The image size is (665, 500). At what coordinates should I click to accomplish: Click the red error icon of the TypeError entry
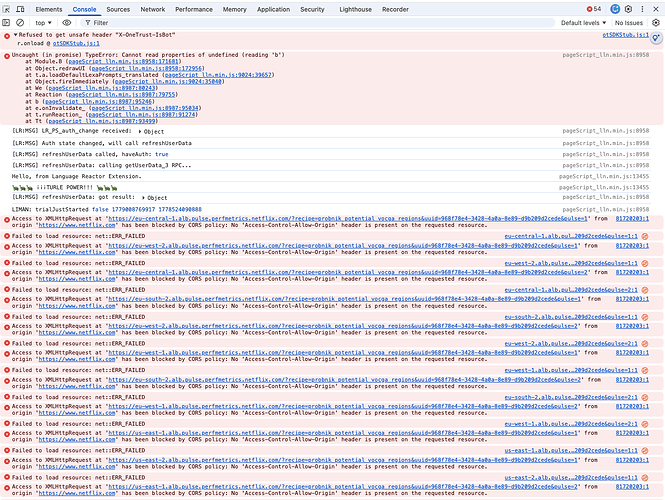7,56
